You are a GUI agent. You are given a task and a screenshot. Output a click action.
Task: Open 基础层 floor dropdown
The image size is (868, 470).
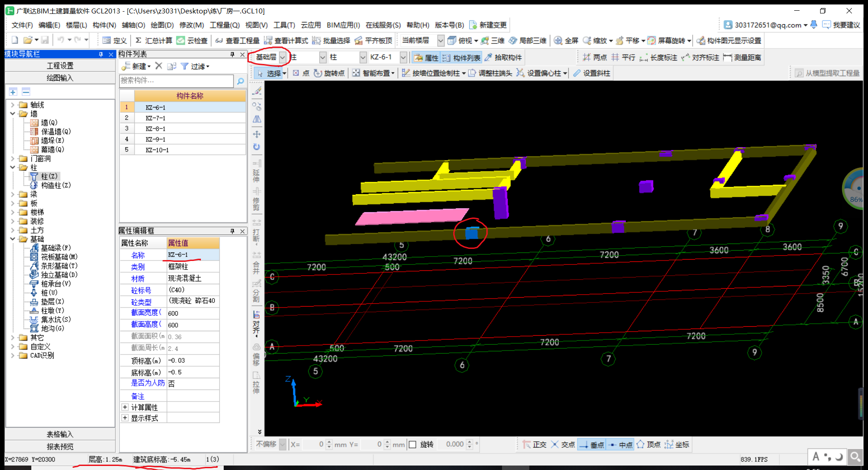282,57
